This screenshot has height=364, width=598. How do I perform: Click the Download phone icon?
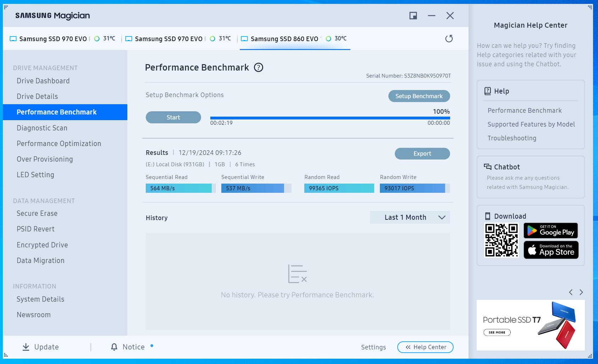point(488,216)
